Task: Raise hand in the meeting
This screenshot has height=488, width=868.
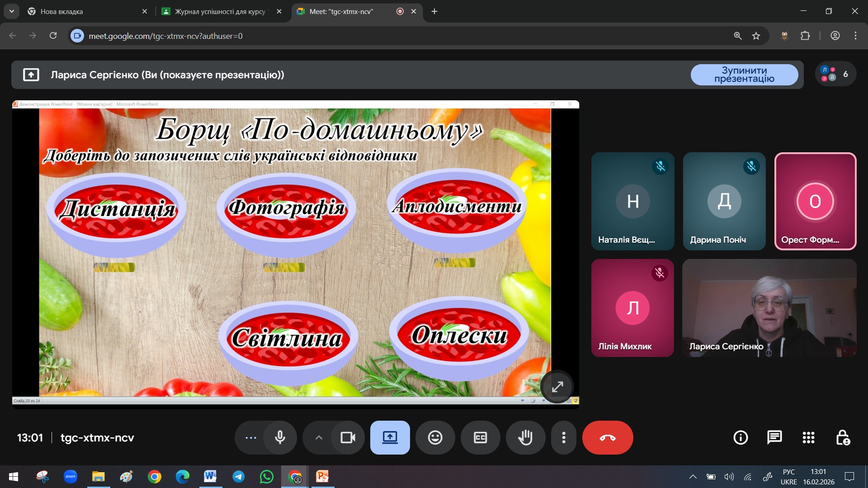Action: [x=525, y=437]
